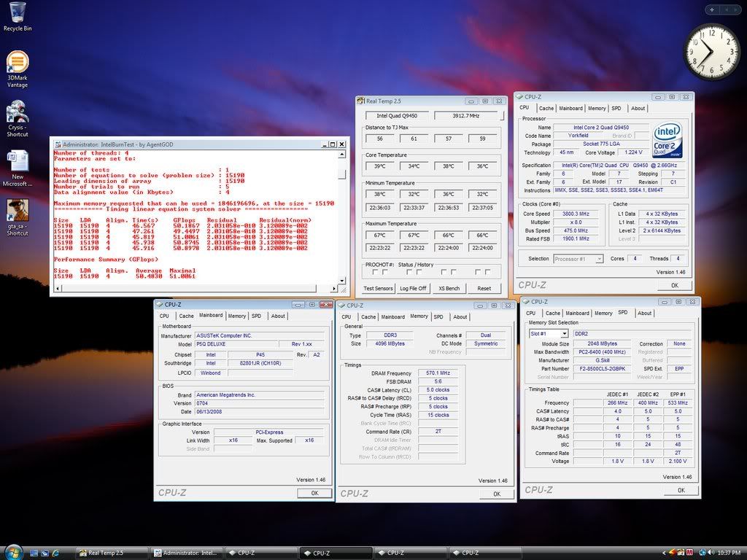Click the Switch Between Windows quick launch icon
Image resolution: width=747 pixels, height=560 pixels.
click(x=44, y=553)
